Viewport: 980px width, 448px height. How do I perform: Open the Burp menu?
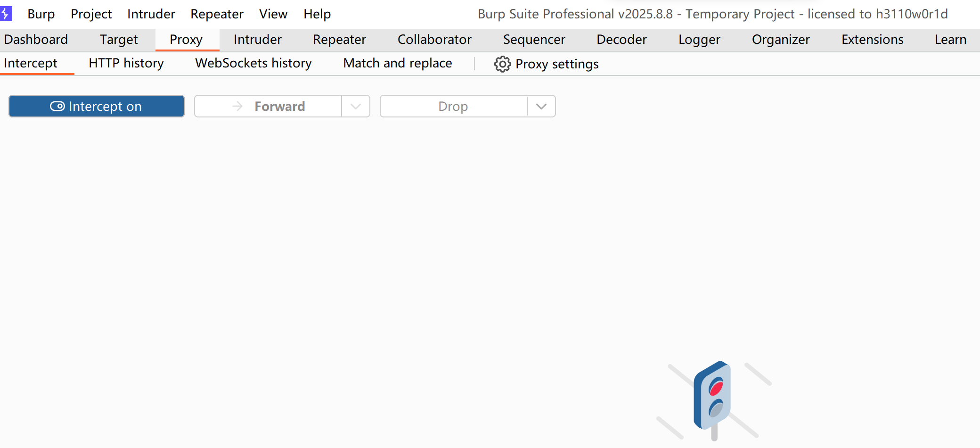coord(41,14)
